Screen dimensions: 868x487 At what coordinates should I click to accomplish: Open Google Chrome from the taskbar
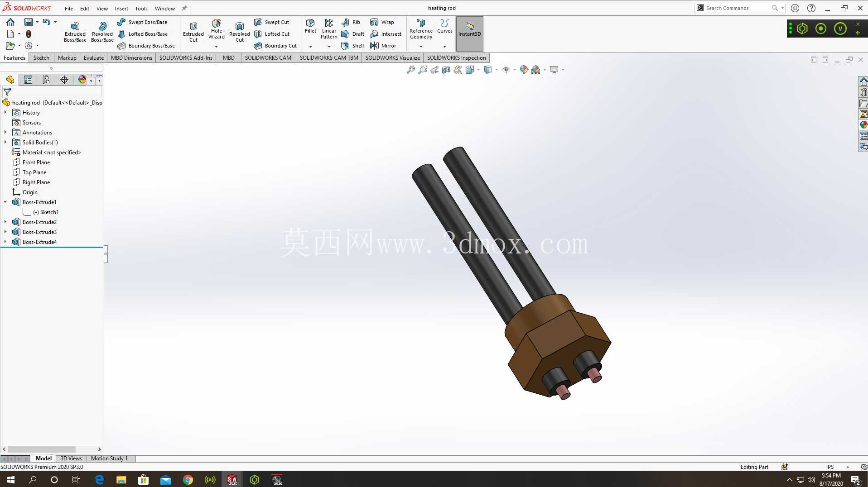(188, 479)
